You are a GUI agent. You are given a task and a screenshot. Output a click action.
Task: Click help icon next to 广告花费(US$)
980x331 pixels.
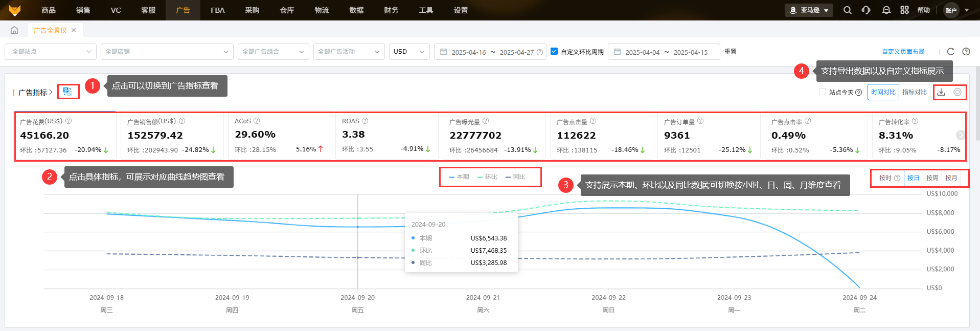pyautogui.click(x=69, y=121)
